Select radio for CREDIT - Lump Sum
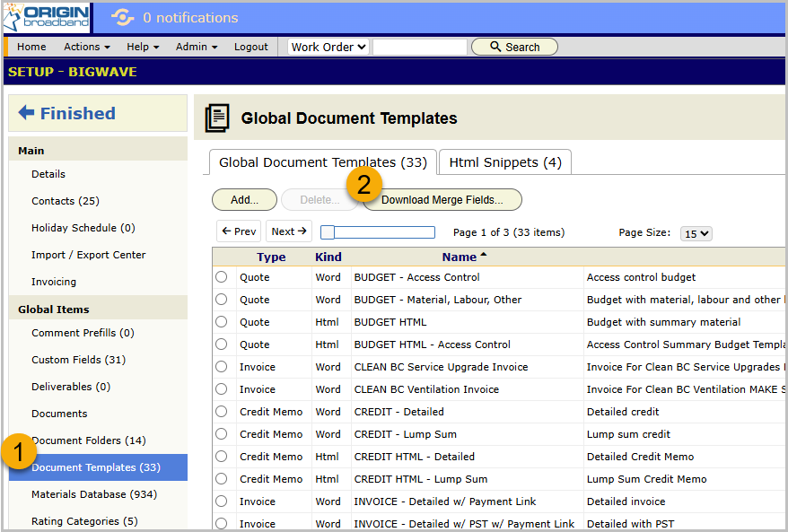Screen dimensions: 788x532 (x=221, y=434)
